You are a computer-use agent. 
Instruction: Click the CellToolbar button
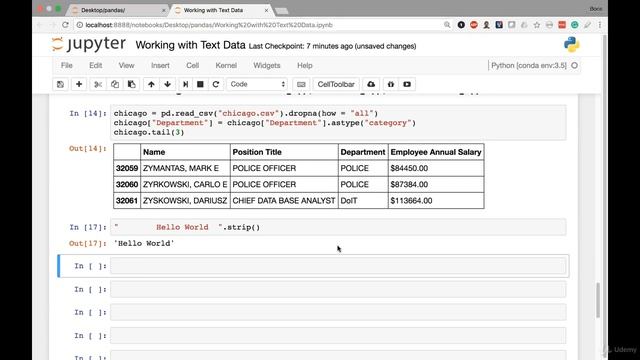coord(336,84)
